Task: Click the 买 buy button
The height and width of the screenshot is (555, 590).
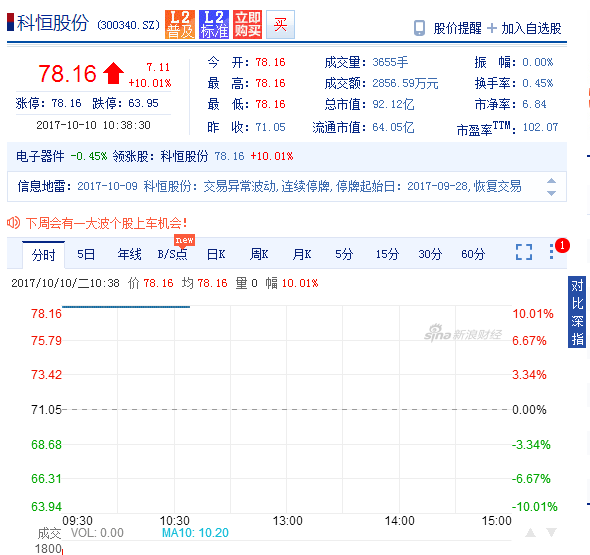Action: [x=280, y=24]
